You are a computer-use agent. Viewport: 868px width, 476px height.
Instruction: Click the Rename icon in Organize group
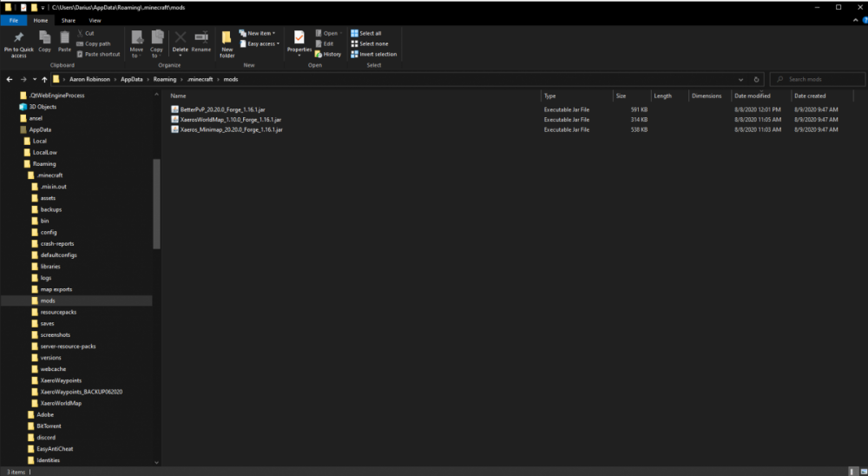(x=201, y=40)
